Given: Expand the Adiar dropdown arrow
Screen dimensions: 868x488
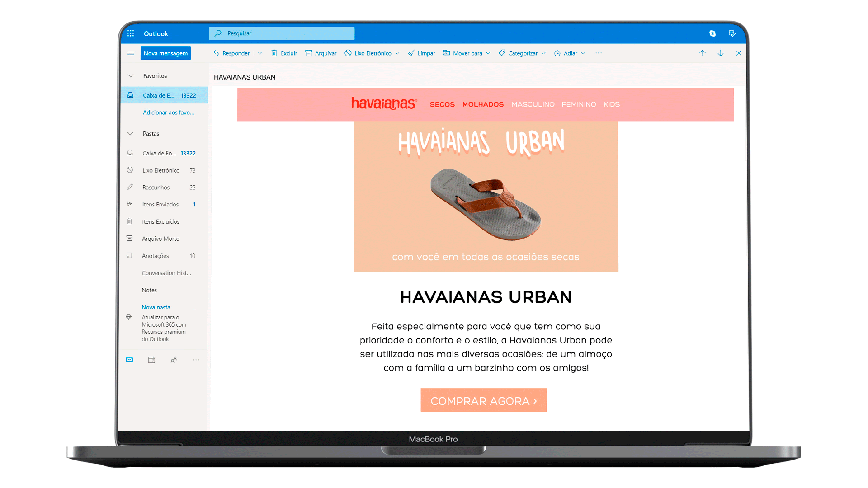Looking at the screenshot, I should (x=583, y=53).
